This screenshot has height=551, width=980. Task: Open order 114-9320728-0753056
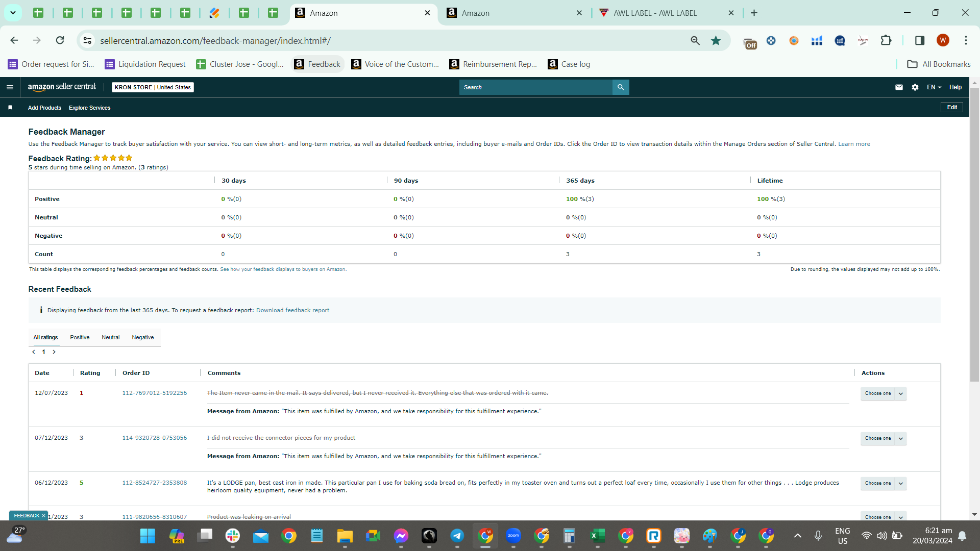(155, 438)
